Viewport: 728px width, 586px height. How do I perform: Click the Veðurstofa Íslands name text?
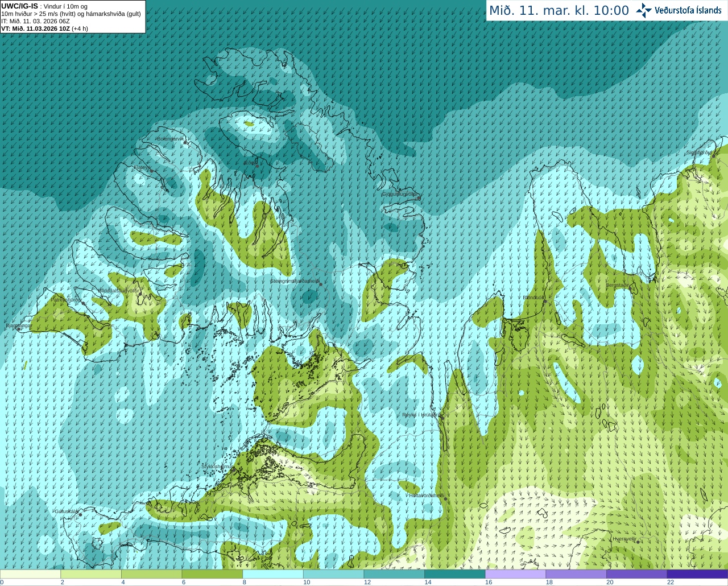[x=688, y=10]
